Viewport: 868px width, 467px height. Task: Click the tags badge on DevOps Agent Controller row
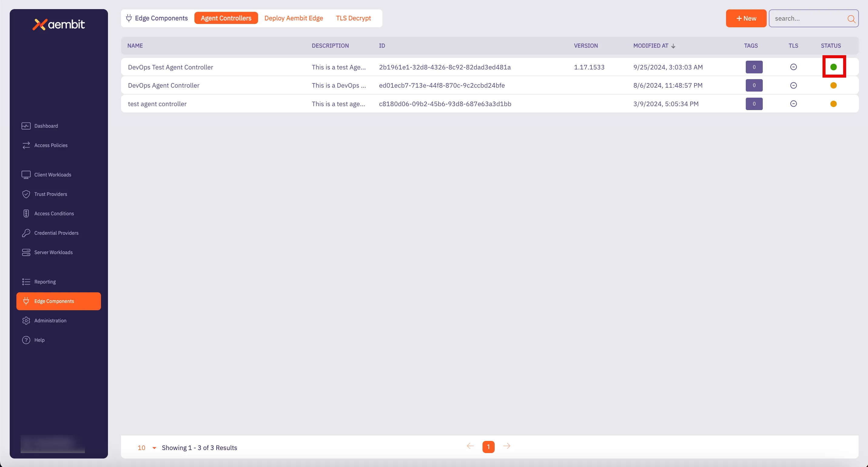754,85
